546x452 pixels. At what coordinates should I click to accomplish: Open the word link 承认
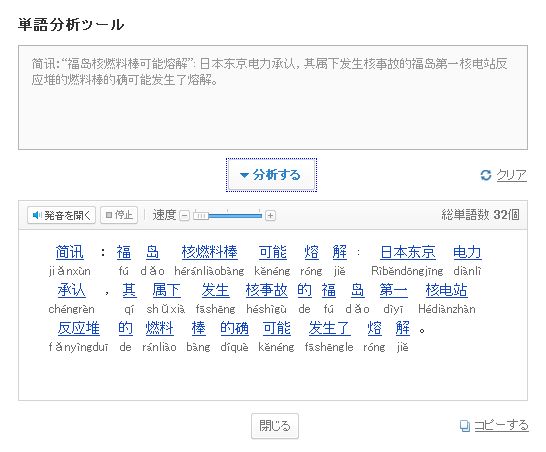71,290
